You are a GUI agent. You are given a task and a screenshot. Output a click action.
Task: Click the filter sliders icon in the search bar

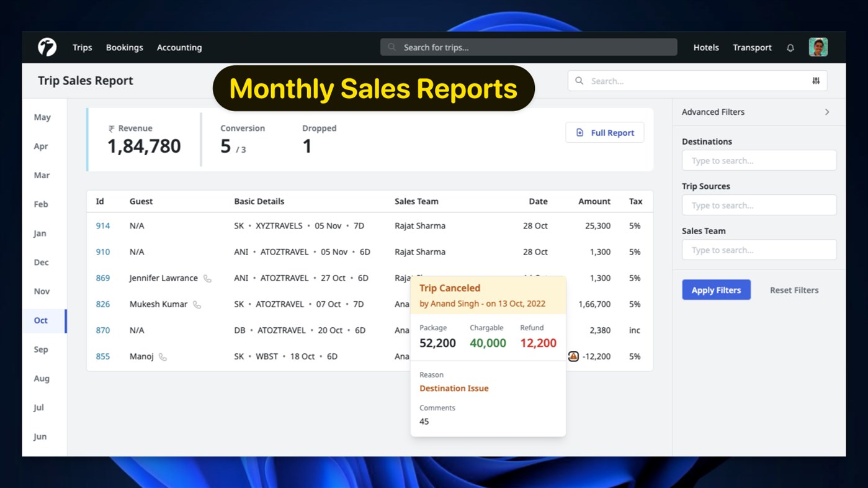[x=815, y=81]
